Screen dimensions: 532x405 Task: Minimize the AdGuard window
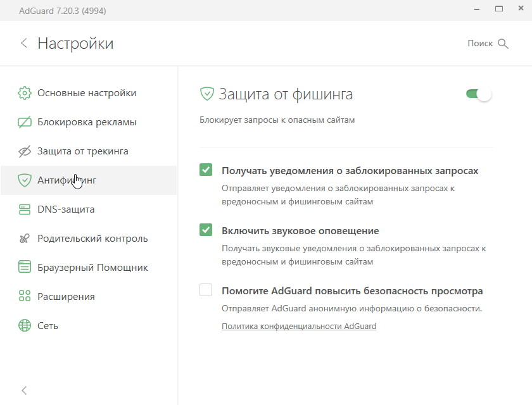[477, 9]
